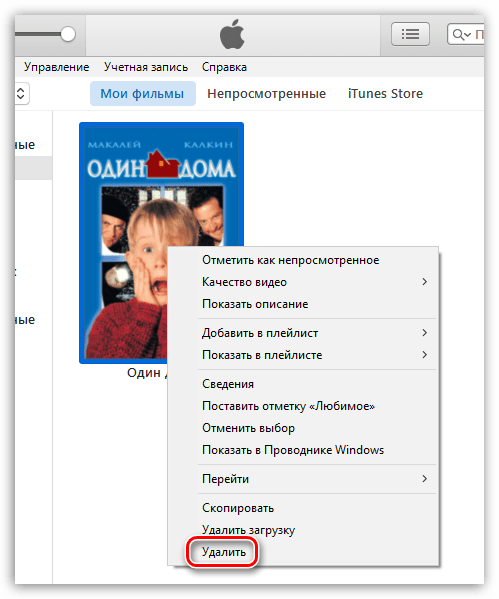Open the media type up-down selector
The image size is (499, 599).
21,94
